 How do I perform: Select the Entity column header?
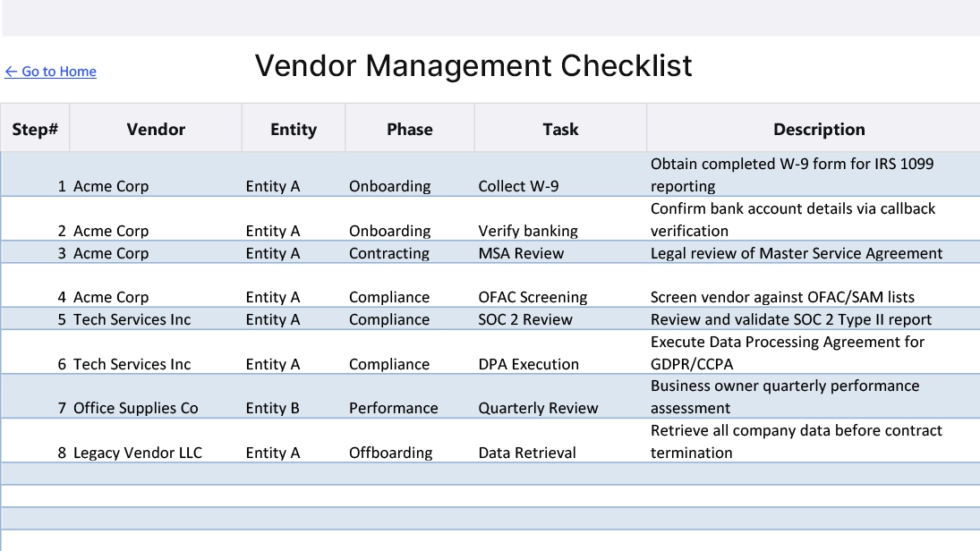[293, 128]
